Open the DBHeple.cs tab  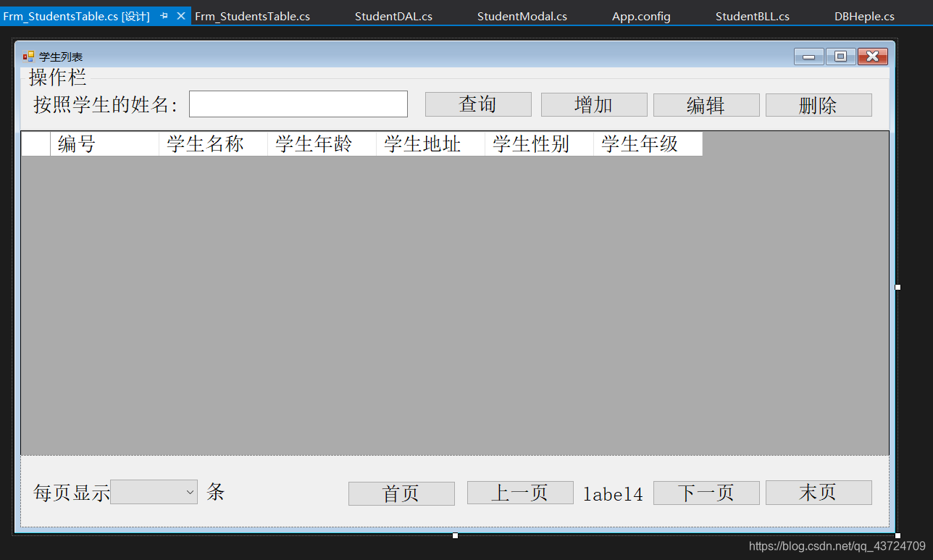pyautogui.click(x=864, y=16)
